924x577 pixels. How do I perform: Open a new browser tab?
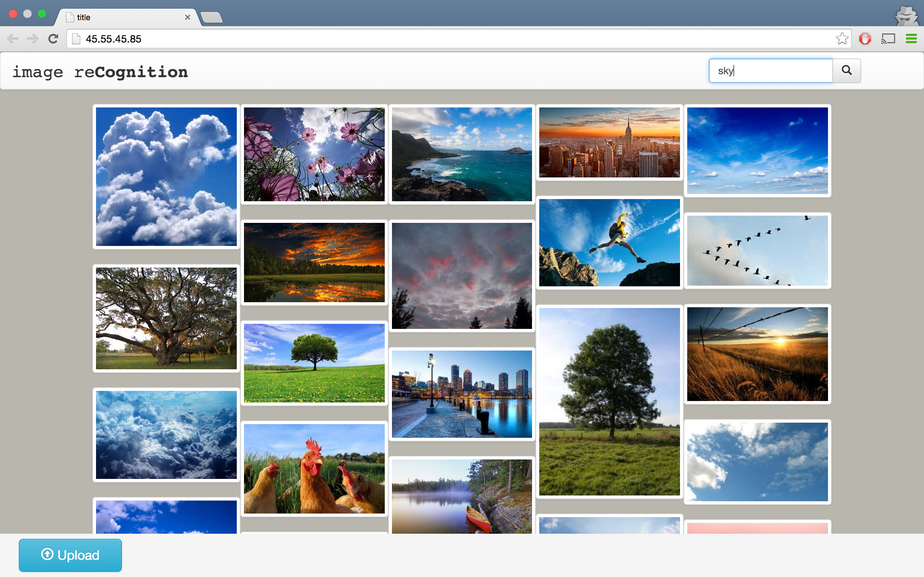pyautogui.click(x=212, y=18)
